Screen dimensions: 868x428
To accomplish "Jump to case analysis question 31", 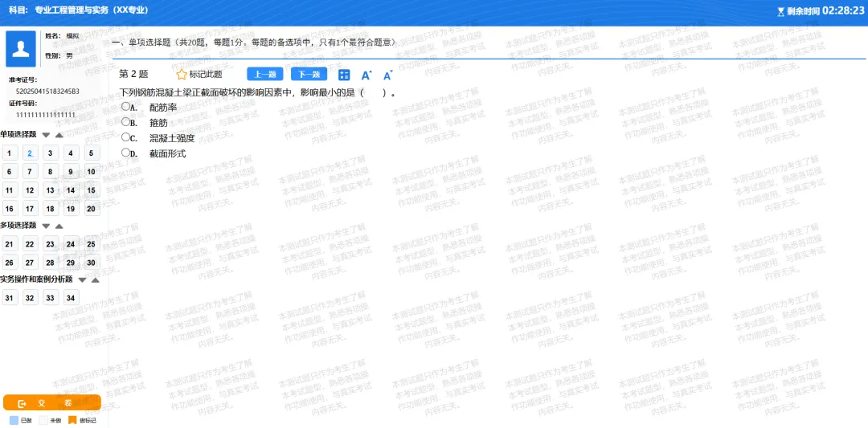I will (10, 299).
